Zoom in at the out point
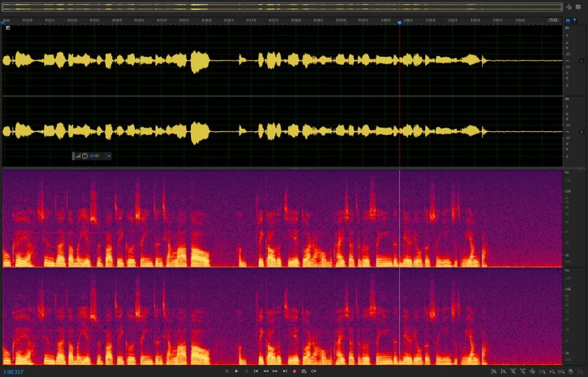Screen dimensions: 588x377 pyautogui.click(x=552, y=372)
